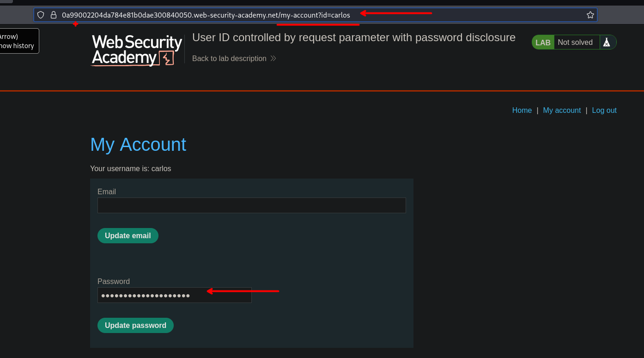Click the green LAB badge

[543, 43]
